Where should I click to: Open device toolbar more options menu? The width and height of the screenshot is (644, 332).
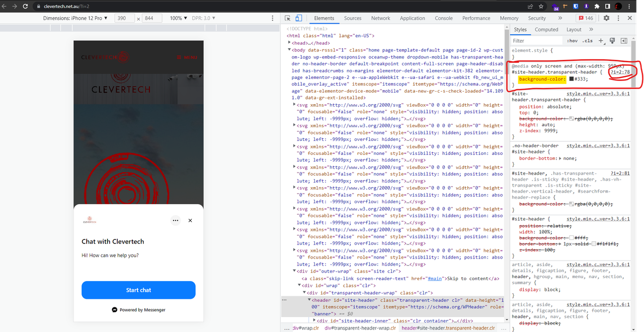coord(273,18)
